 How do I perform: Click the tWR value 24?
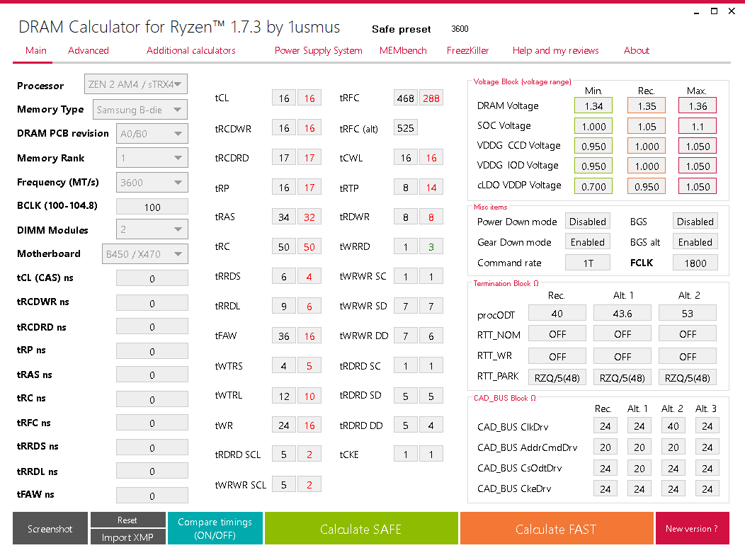284,425
